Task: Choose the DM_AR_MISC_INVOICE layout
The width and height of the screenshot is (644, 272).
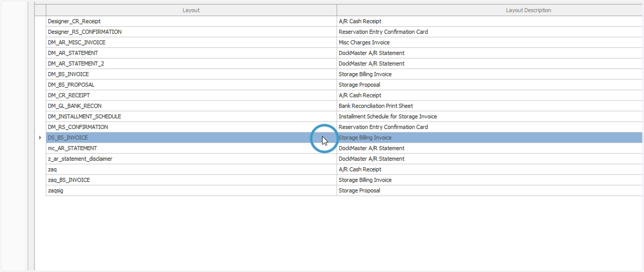Action: [x=76, y=42]
